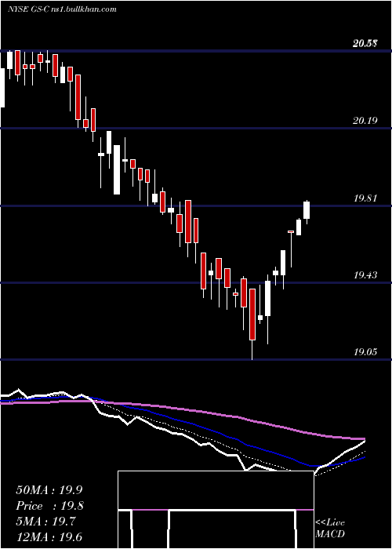Click the 19.81 price level label
This screenshot has width=392, height=549.
point(365,198)
